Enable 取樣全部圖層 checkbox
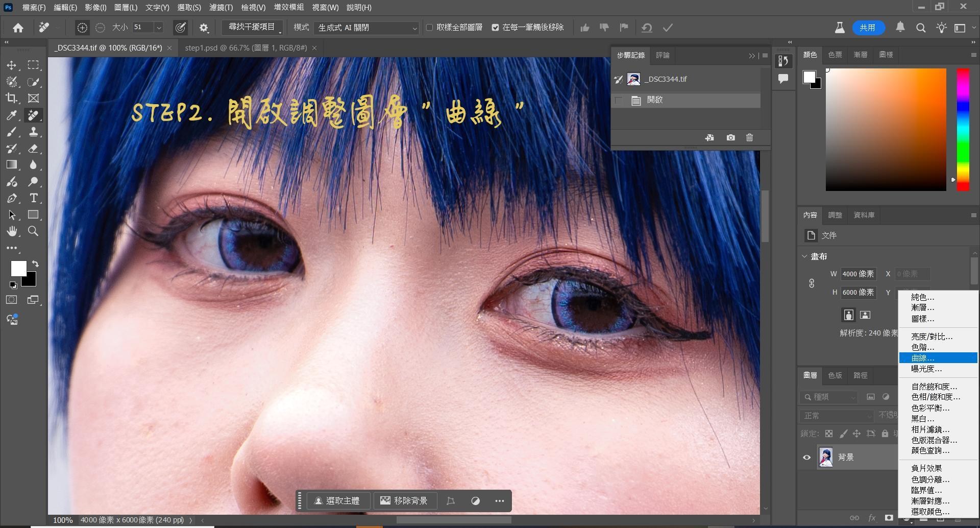 pos(429,28)
